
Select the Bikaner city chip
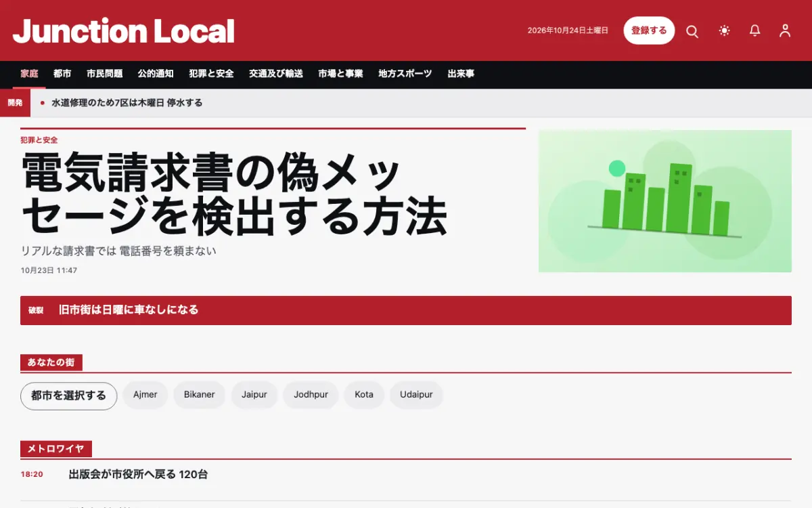tap(200, 395)
